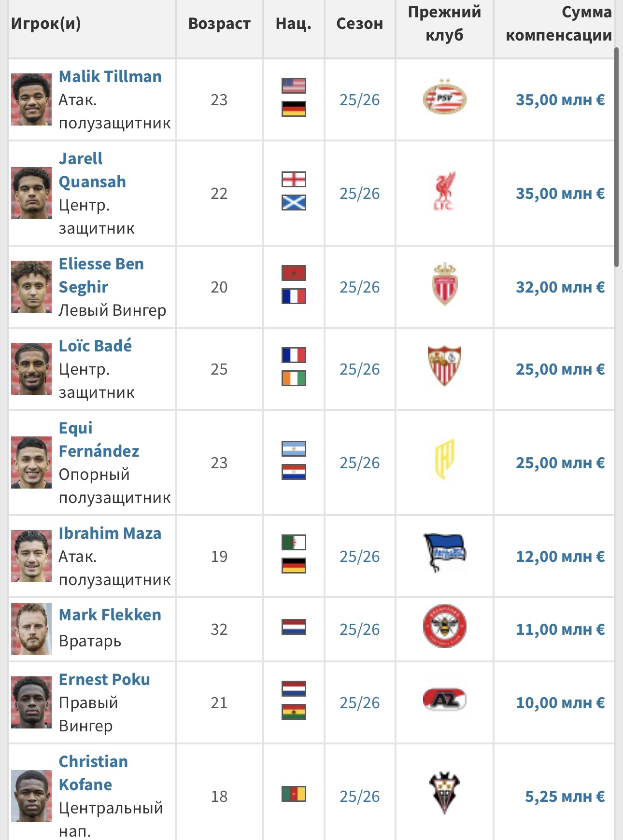The width and height of the screenshot is (623, 840).
Task: Open Malik Tillman's player profile link
Action: point(110,77)
